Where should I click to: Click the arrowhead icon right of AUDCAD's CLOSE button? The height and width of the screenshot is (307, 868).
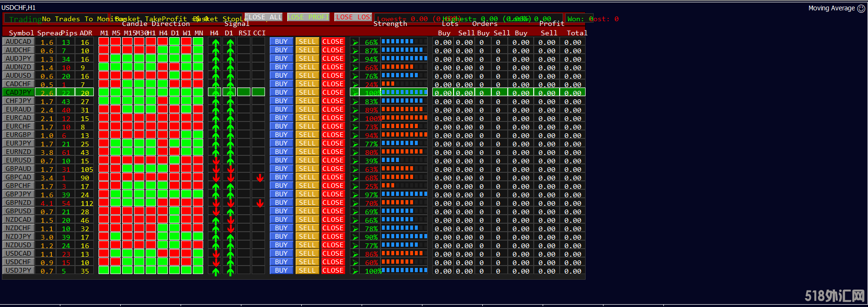[x=355, y=42]
